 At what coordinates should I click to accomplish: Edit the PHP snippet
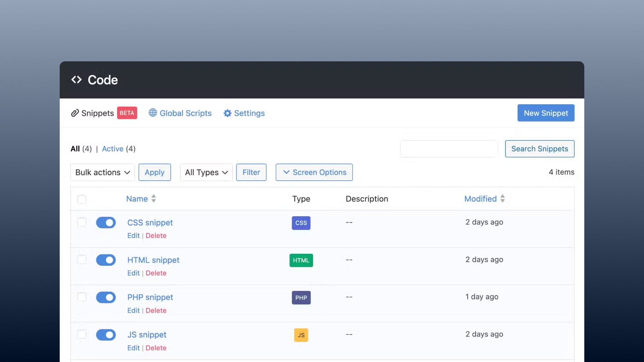coord(133,310)
